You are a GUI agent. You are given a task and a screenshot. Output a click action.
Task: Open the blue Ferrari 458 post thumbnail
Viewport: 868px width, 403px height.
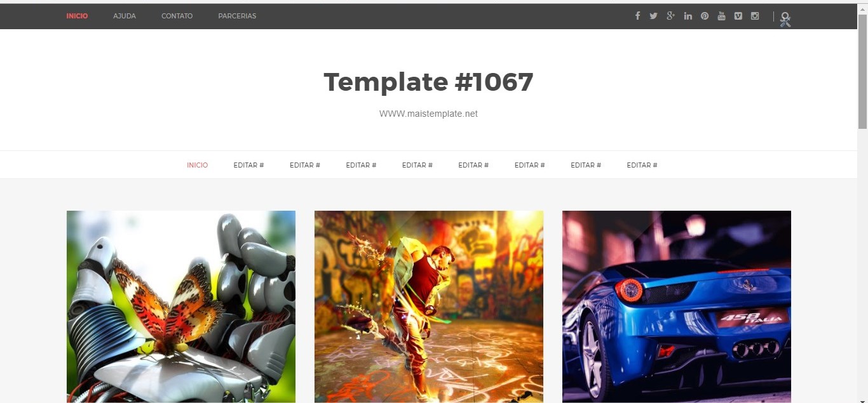(677, 307)
